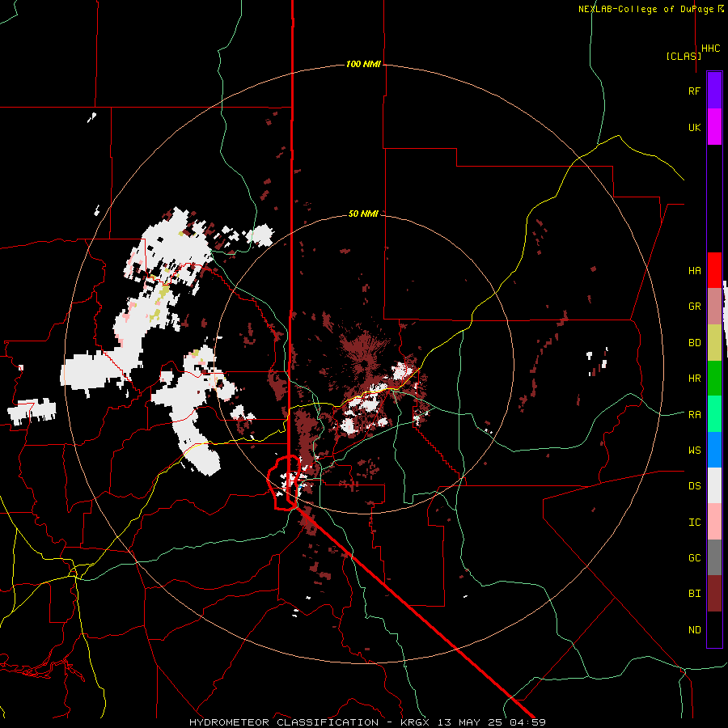Viewport: 728px width, 728px height.
Task: Pick the HR green legend swatch
Action: 714,379
